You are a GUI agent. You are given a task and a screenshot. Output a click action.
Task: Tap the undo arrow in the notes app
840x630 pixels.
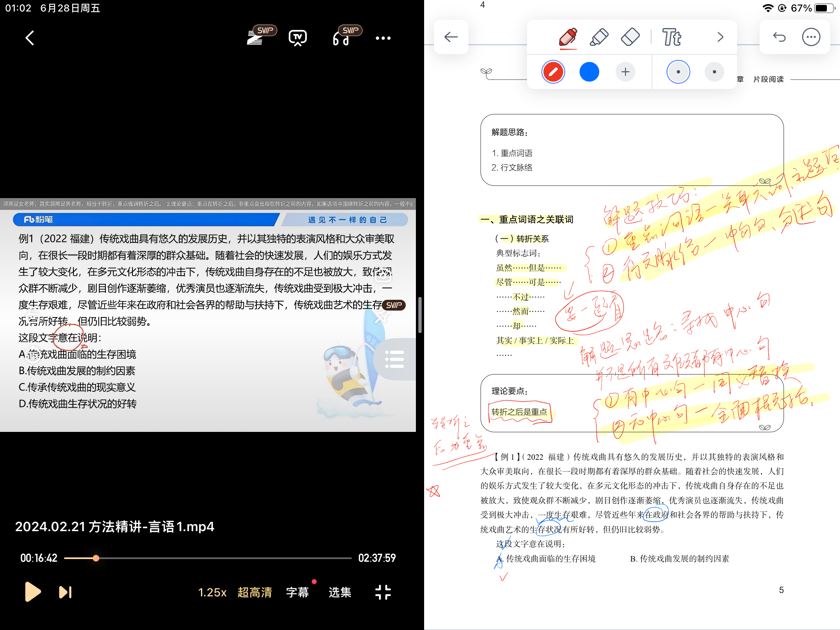pos(779,37)
